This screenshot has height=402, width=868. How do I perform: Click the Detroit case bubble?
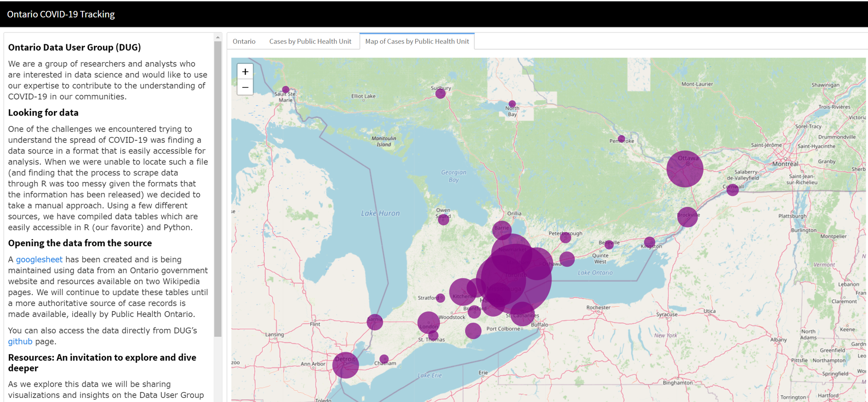345,365
